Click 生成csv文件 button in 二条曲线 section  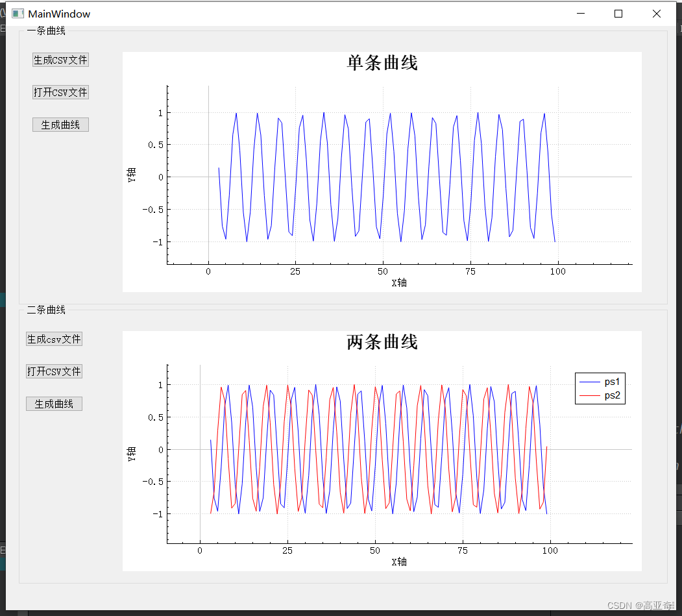click(53, 338)
